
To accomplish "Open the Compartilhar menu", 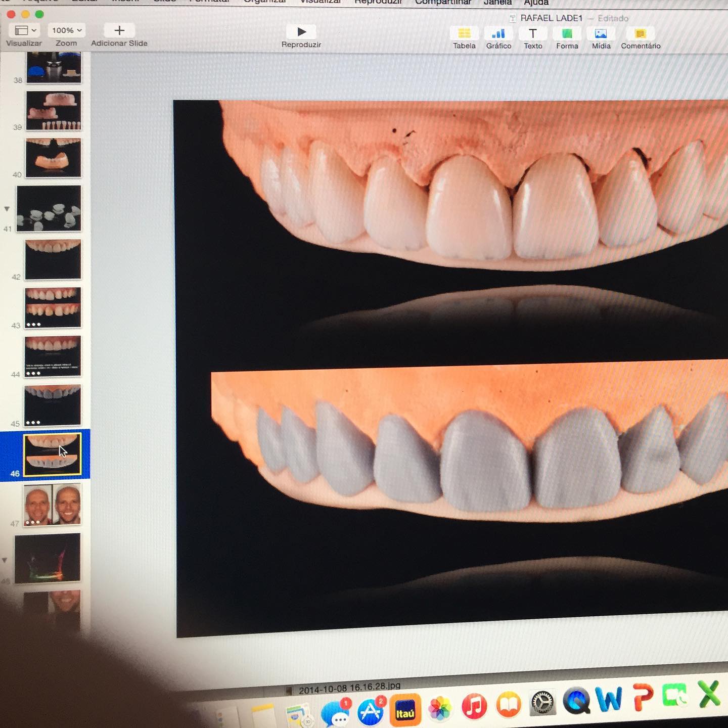I will 443,3.
